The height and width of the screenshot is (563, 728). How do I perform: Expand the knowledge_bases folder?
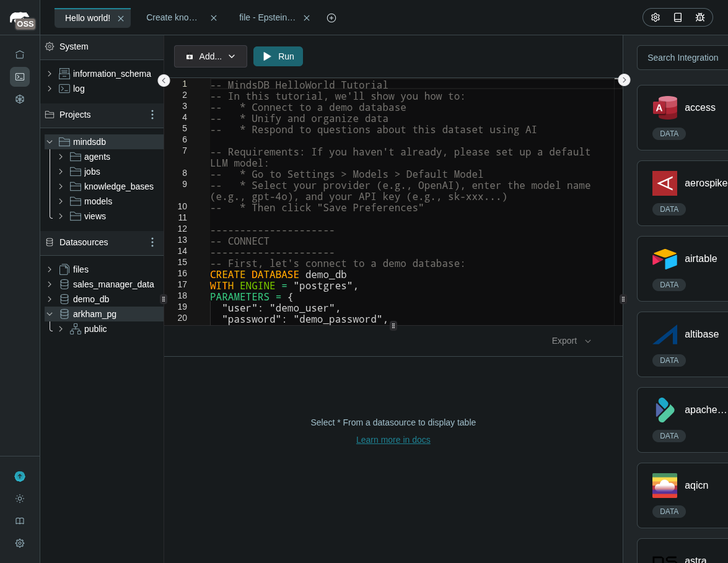click(x=61, y=186)
